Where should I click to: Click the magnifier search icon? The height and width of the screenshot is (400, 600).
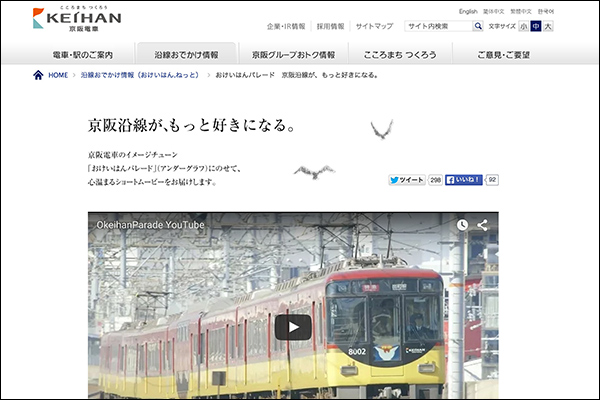478,26
